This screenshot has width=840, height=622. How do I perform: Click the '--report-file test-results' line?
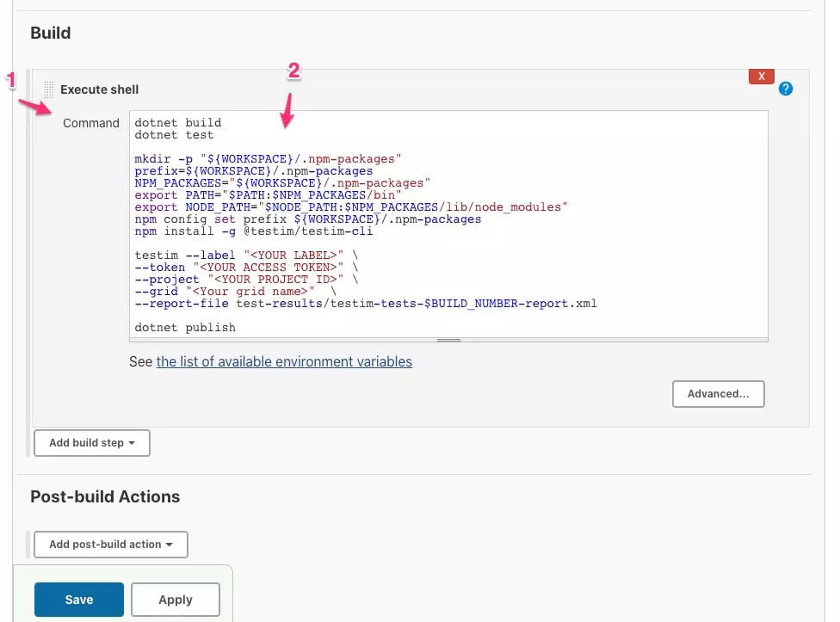tap(366, 304)
